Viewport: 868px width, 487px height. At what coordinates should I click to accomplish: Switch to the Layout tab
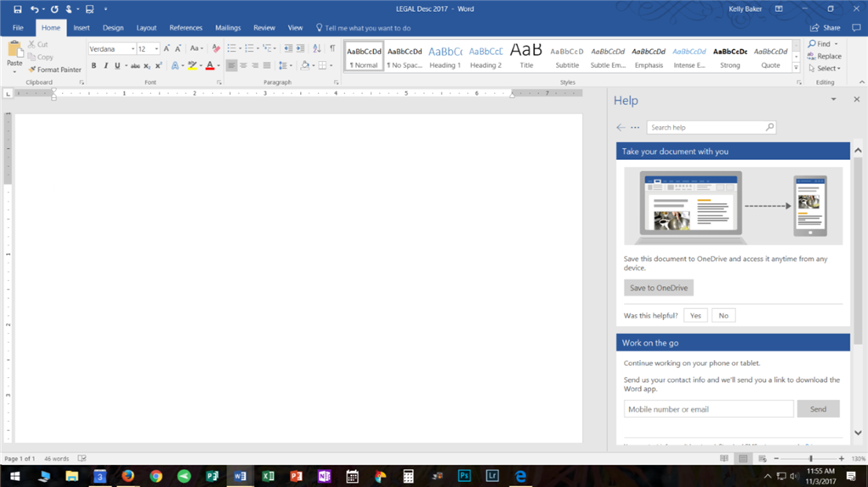point(146,28)
